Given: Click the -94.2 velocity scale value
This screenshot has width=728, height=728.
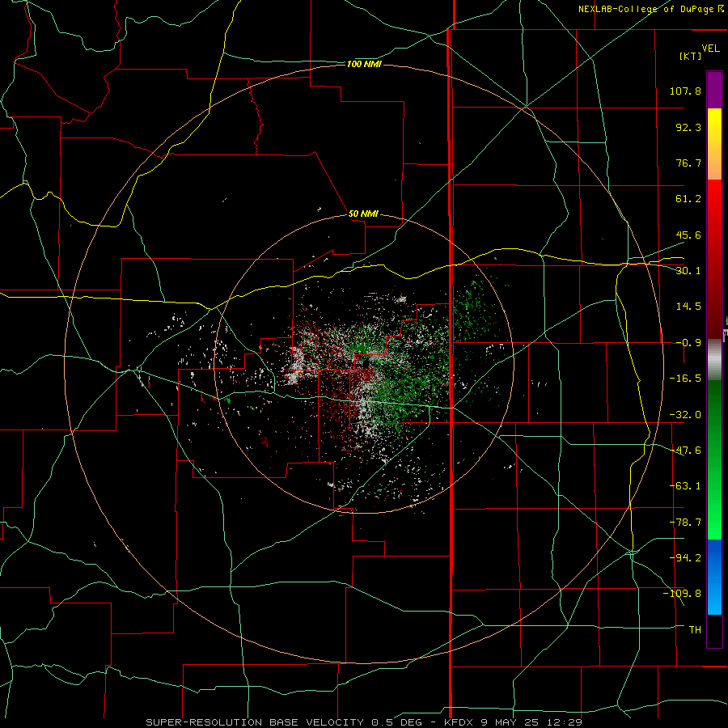Looking at the screenshot, I should (x=685, y=557).
